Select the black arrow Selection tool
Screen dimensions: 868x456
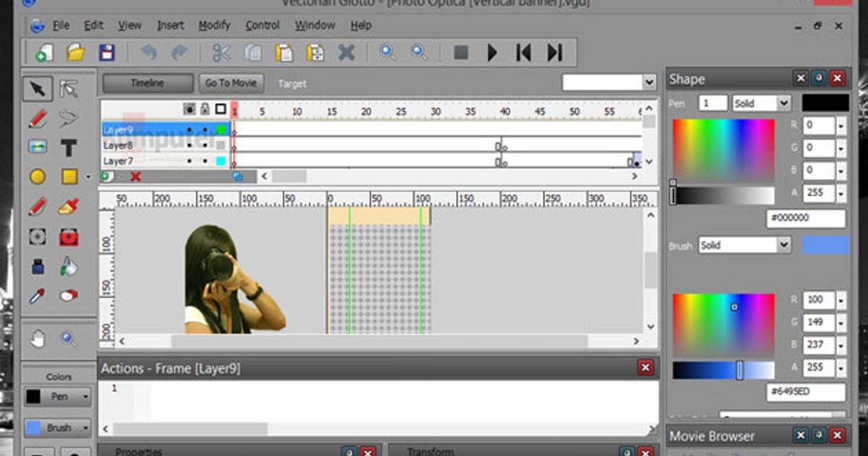pyautogui.click(x=38, y=88)
